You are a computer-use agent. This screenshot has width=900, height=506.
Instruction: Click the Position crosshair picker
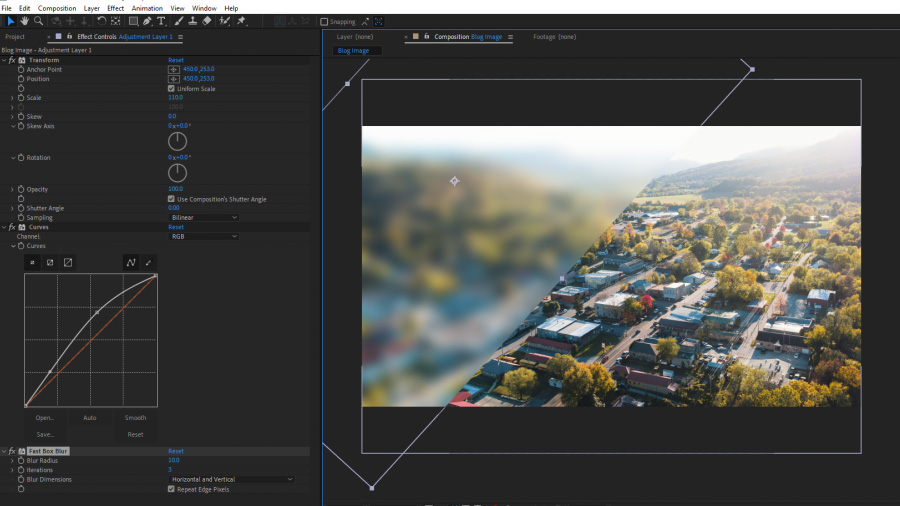pos(173,79)
